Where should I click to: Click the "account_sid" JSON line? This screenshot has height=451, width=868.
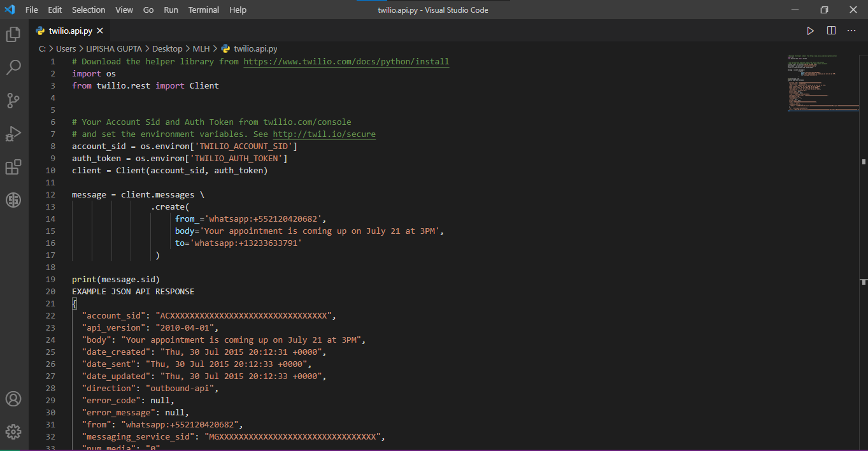tap(209, 316)
